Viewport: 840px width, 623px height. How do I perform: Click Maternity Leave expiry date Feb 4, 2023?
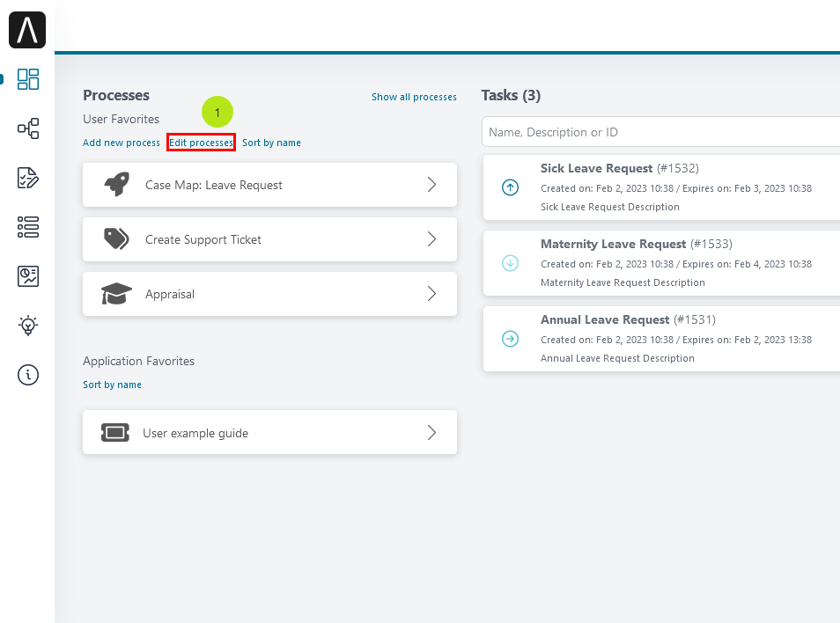tap(773, 264)
